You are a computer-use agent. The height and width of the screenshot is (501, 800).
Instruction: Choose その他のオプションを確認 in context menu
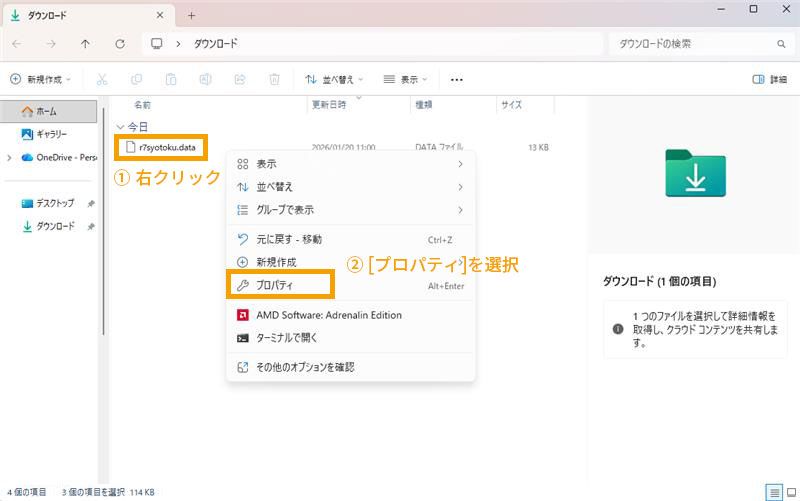[351, 367]
